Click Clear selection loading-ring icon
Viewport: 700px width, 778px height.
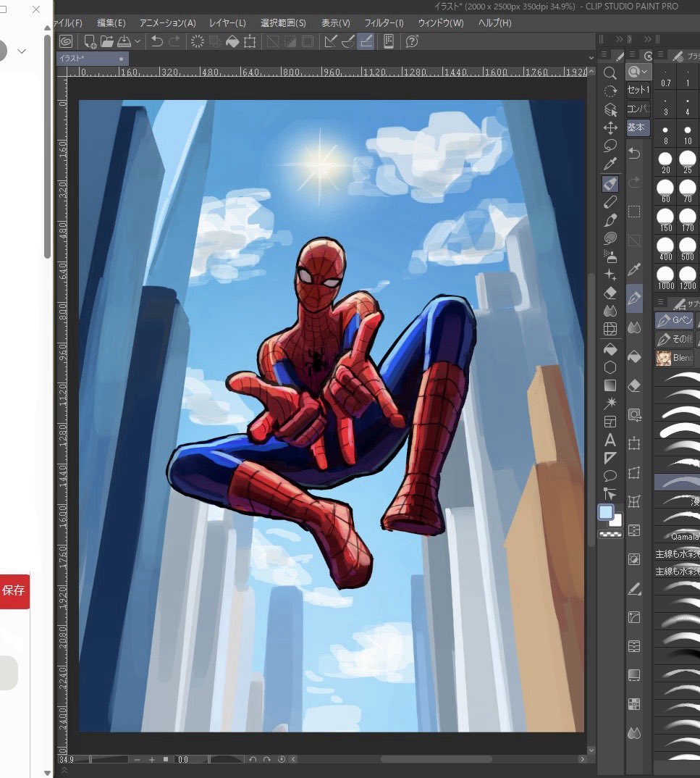198,41
